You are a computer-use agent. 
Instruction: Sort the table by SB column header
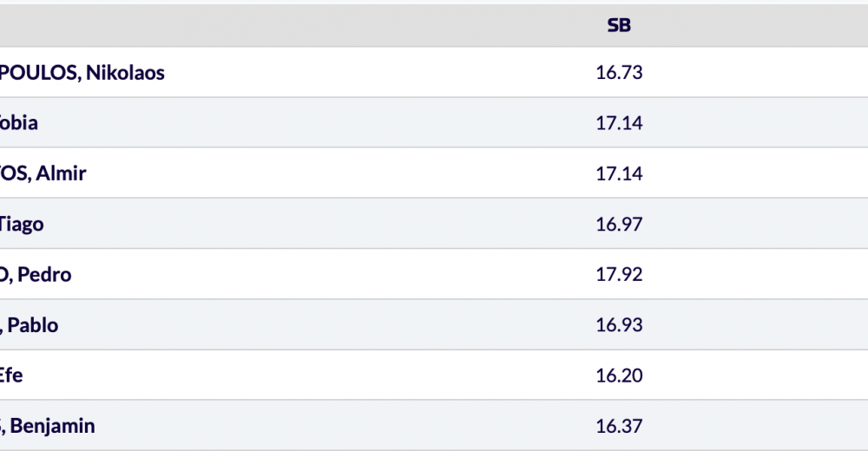tap(619, 25)
